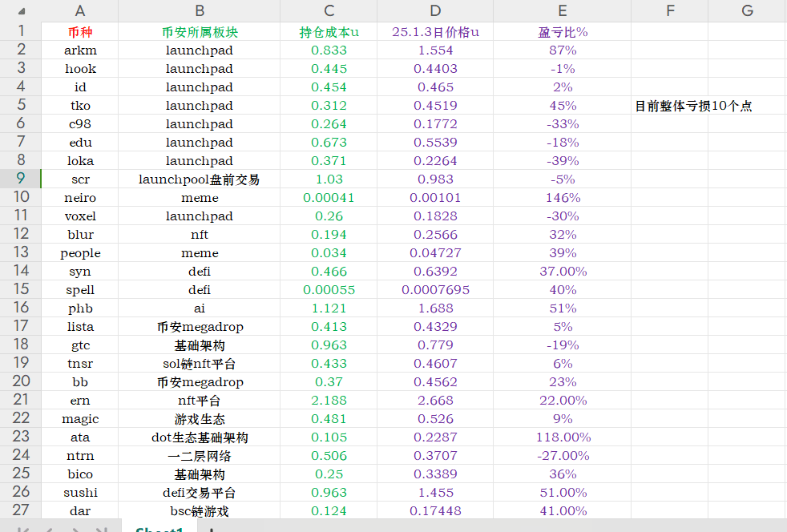Select 基础架构 cell in gtc row
The height and width of the screenshot is (532, 787).
click(x=200, y=345)
